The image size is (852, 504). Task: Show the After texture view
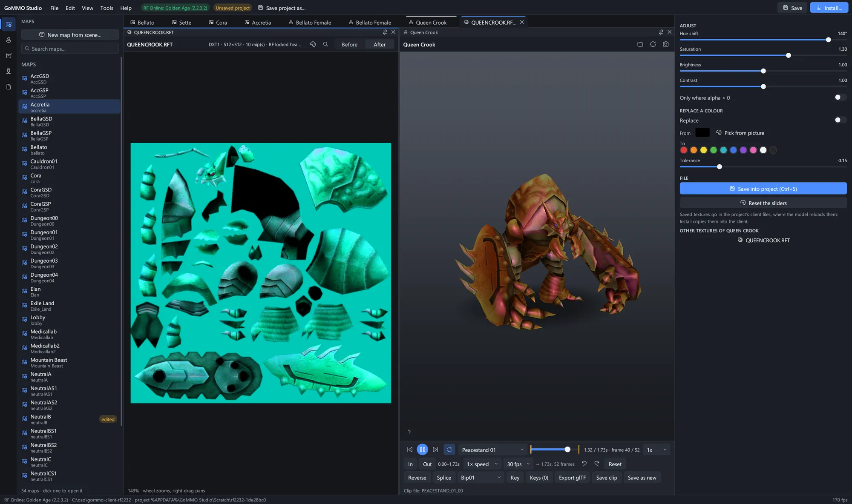pos(379,44)
